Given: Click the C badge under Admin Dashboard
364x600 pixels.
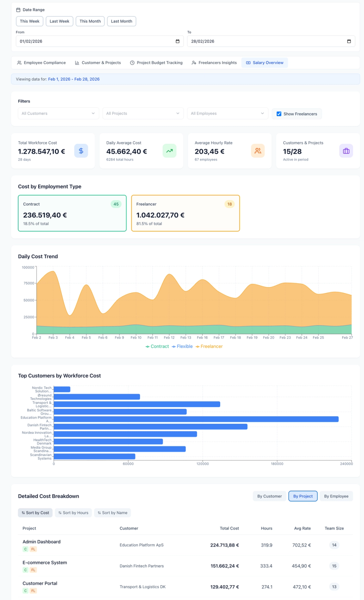Looking at the screenshot, I should click(x=25, y=549).
